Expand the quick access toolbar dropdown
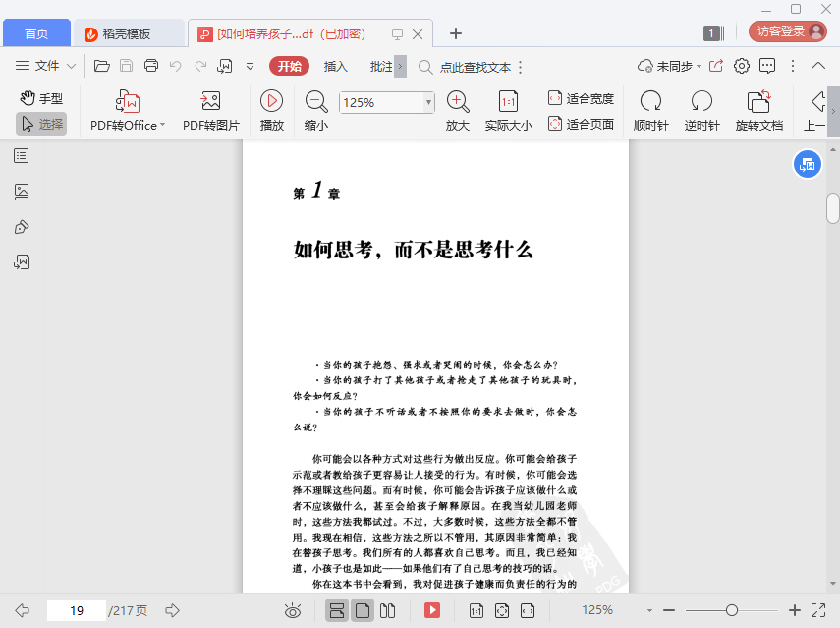 [250, 67]
